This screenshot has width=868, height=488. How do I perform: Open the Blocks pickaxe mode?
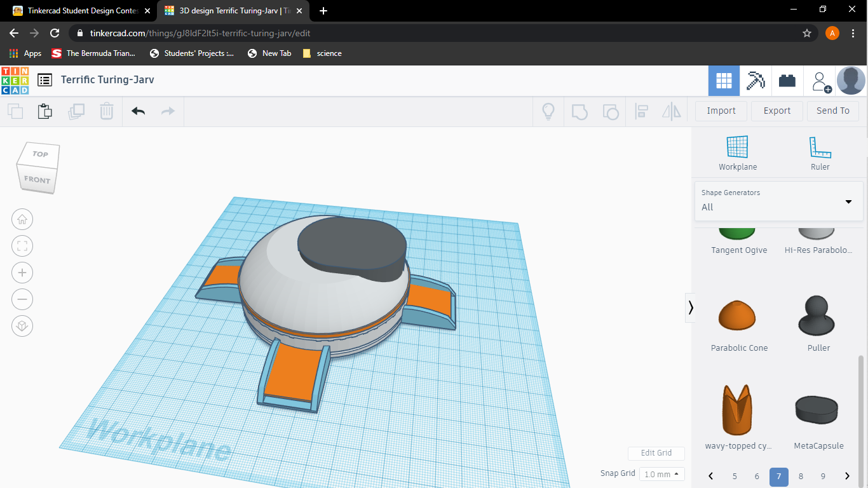(x=756, y=81)
